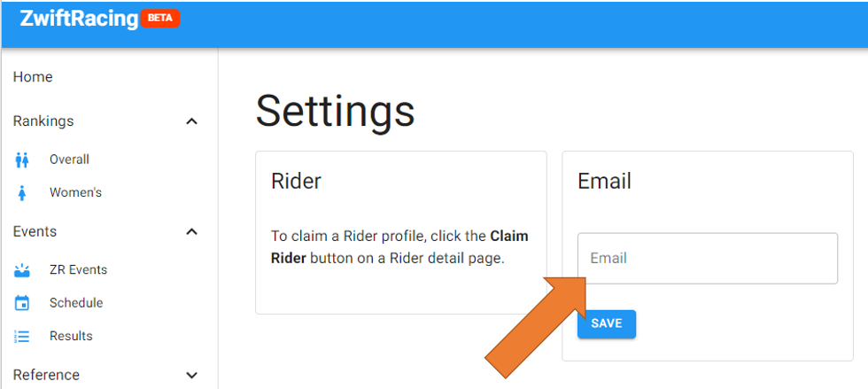Click the Women's rankings person icon
This screenshot has height=389, width=868.
click(x=22, y=193)
